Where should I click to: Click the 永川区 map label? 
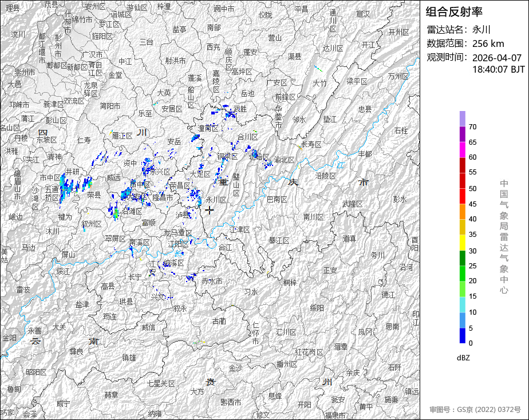tap(216, 200)
